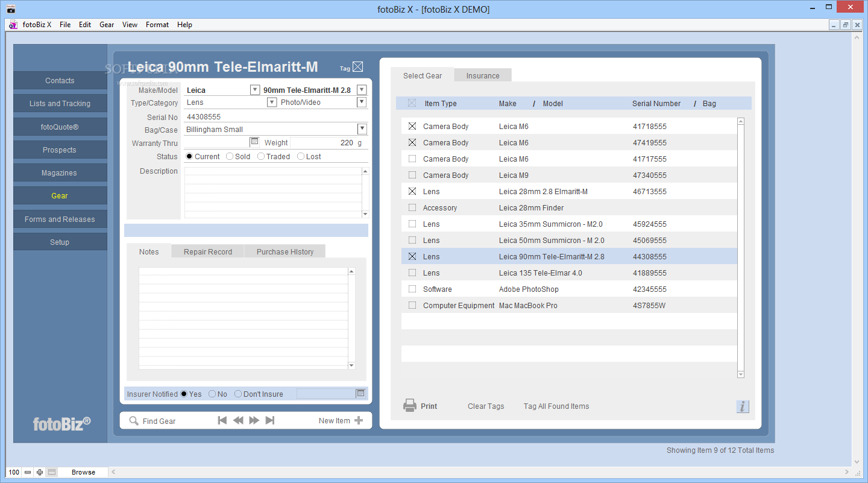Switch to the Purchase History tab
The image size is (868, 483).
click(285, 251)
